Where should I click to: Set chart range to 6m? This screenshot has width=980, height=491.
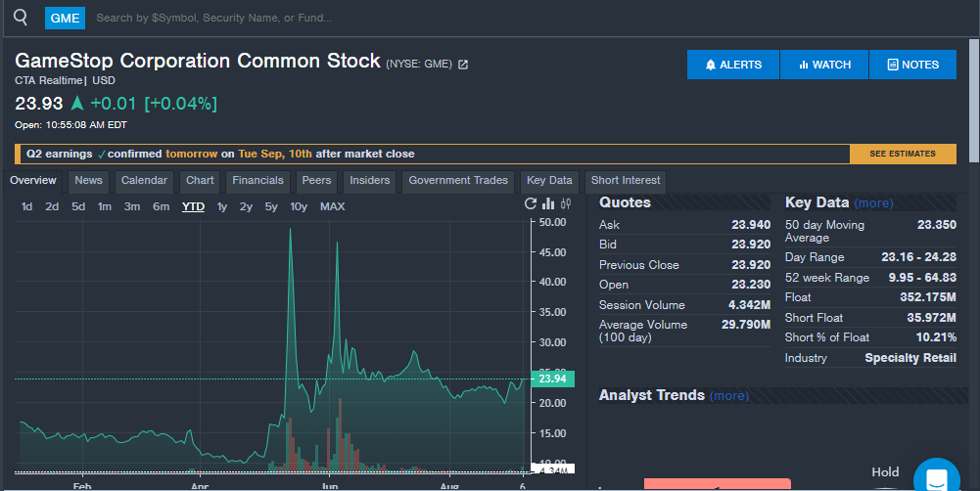(161, 206)
